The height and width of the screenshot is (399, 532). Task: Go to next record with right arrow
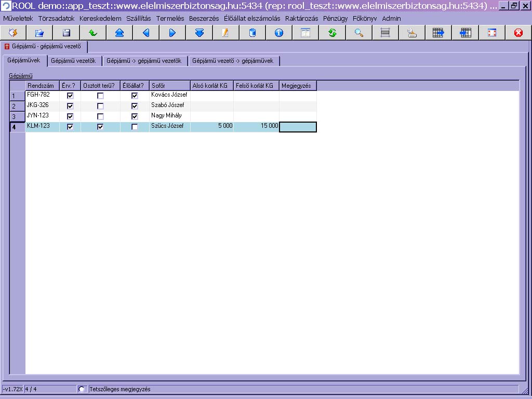(172, 33)
